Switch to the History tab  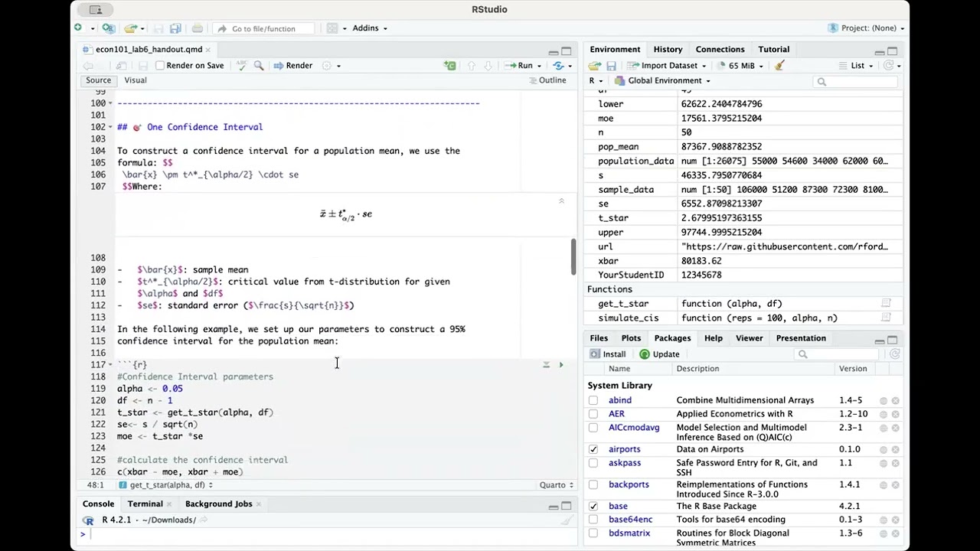click(x=668, y=50)
